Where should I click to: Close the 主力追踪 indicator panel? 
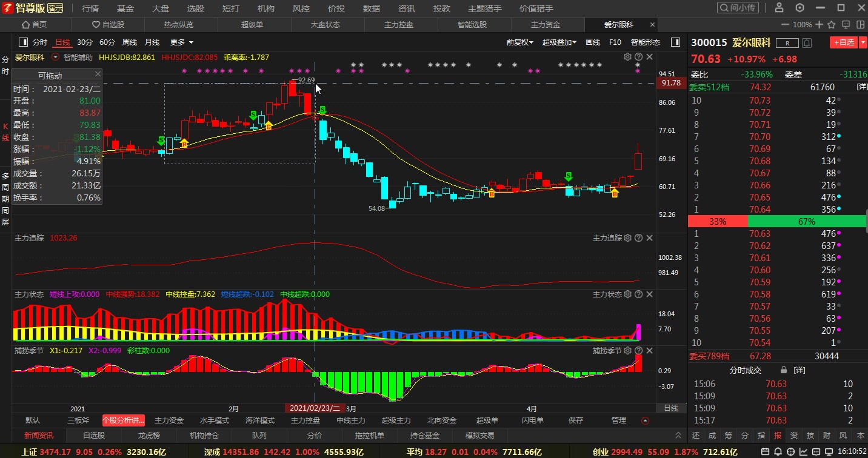pos(649,239)
